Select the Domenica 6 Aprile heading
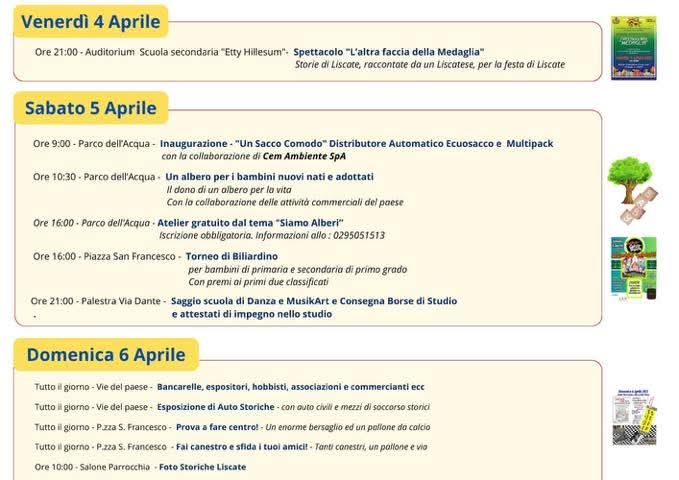This screenshot has height=480, width=679. tap(106, 355)
